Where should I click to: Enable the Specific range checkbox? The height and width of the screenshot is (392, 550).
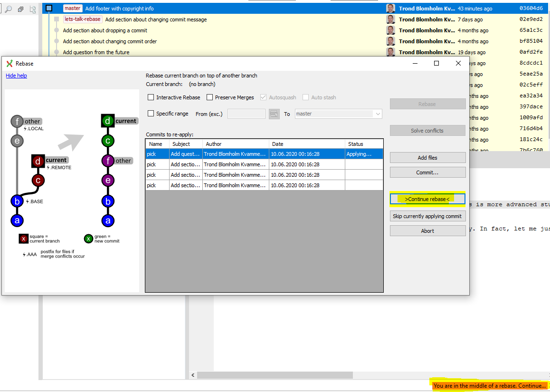pyautogui.click(x=151, y=114)
